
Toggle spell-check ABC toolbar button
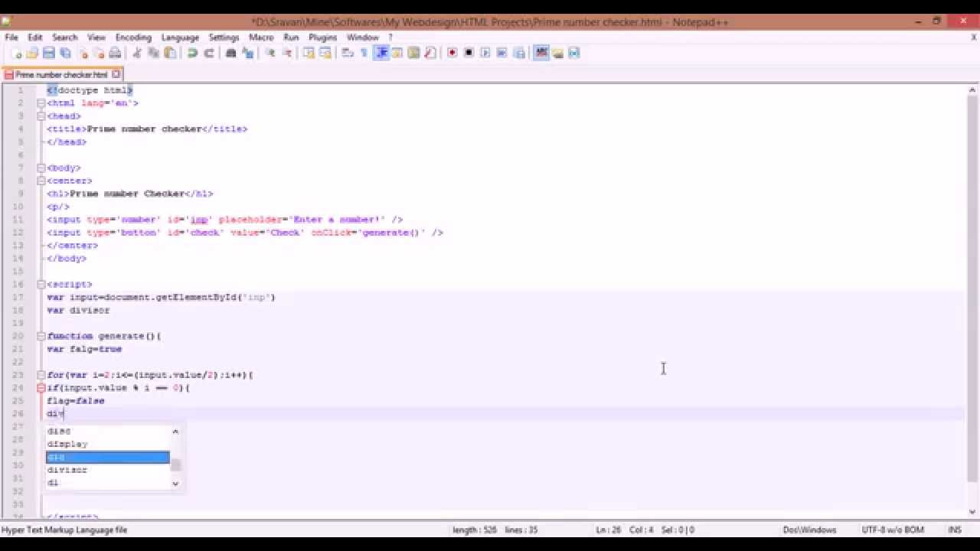point(541,53)
